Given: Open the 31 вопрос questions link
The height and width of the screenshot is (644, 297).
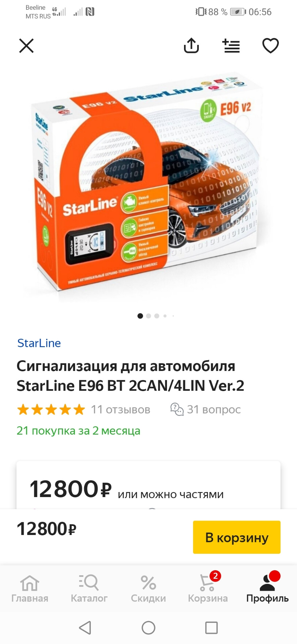Looking at the screenshot, I should 214,410.
